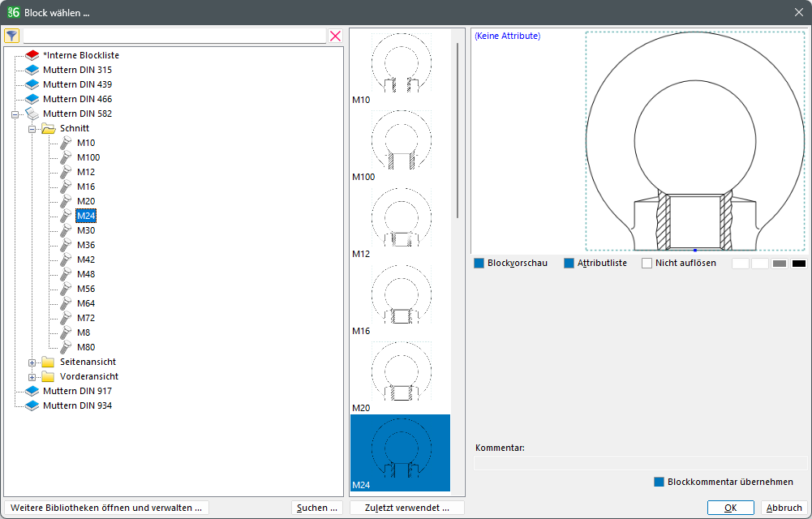Click the filter funnel icon
The image size is (812, 519).
(12, 36)
